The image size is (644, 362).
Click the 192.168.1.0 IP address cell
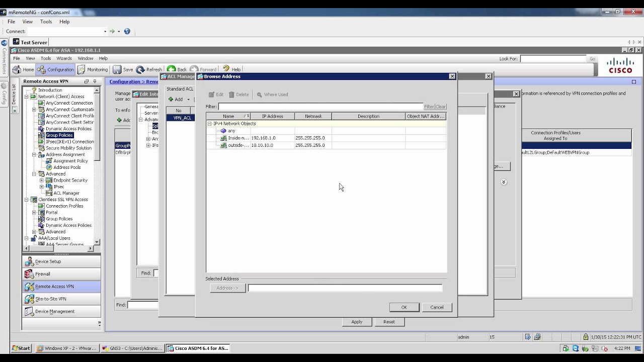[x=272, y=138]
